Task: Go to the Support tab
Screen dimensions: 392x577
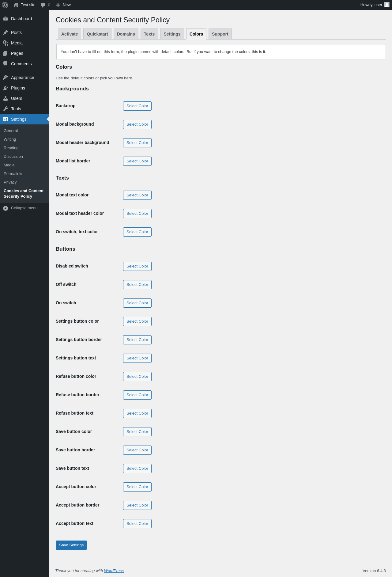Action: 220,34
